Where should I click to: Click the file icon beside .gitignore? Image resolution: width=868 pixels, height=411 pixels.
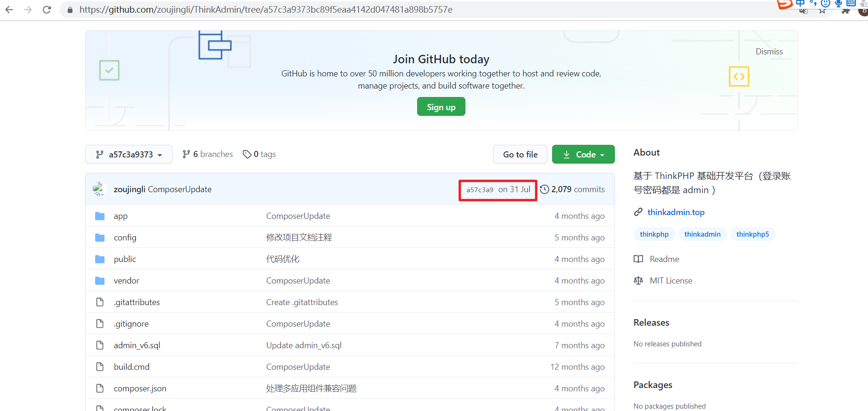pyautogui.click(x=100, y=324)
